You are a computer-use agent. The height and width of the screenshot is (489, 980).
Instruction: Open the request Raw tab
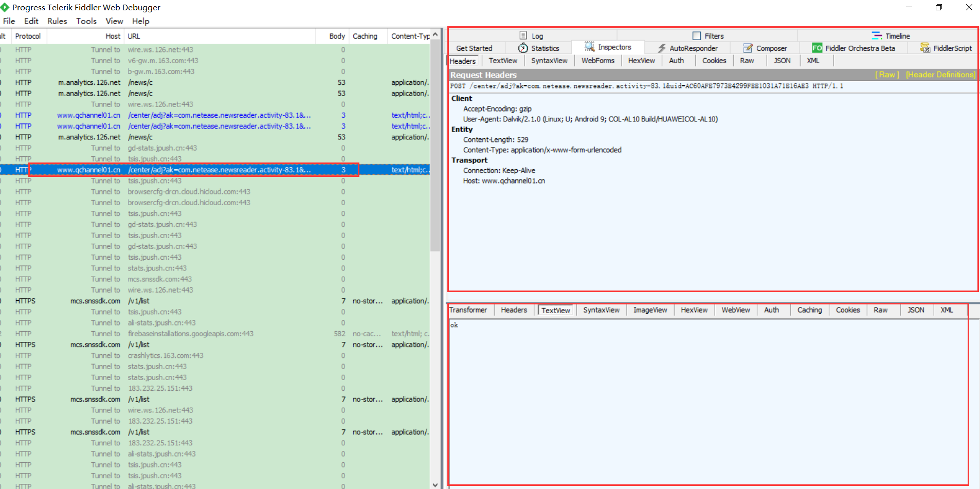point(747,61)
